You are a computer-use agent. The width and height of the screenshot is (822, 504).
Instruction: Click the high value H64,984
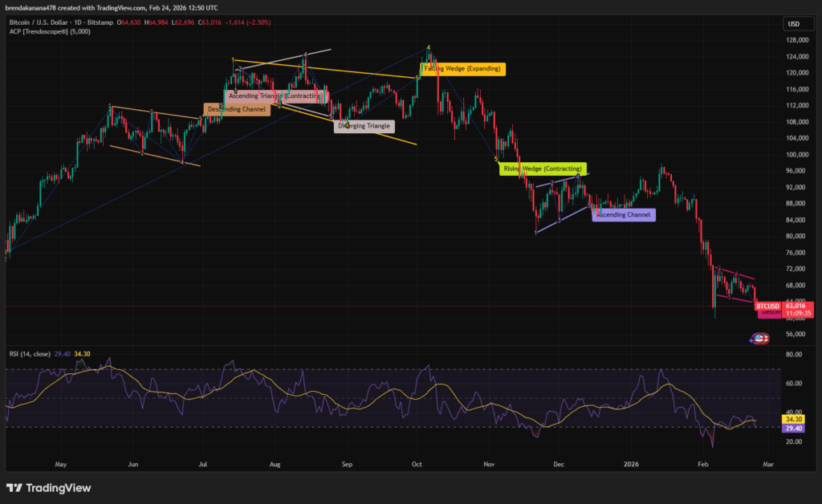[x=157, y=22]
